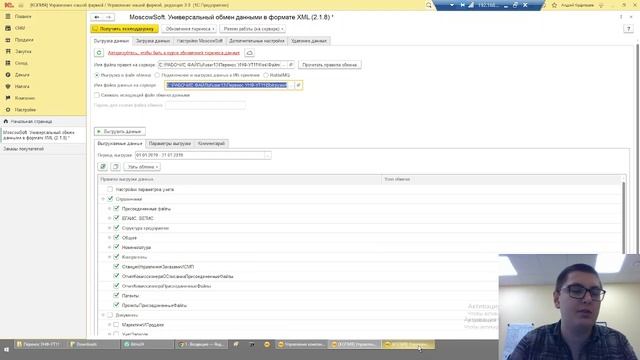This screenshot has height=360, width=640.
Task: Go to Начальная страница home item
Action: [31, 122]
